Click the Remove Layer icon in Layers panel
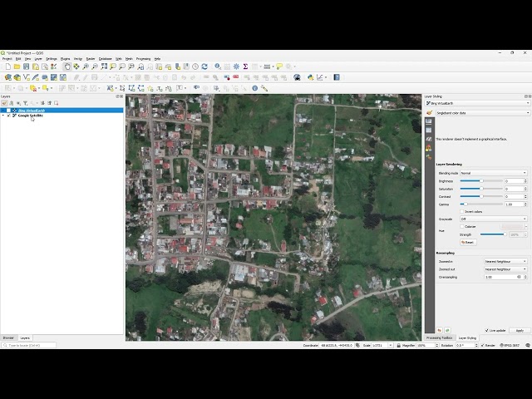The image size is (532, 399). point(57,103)
